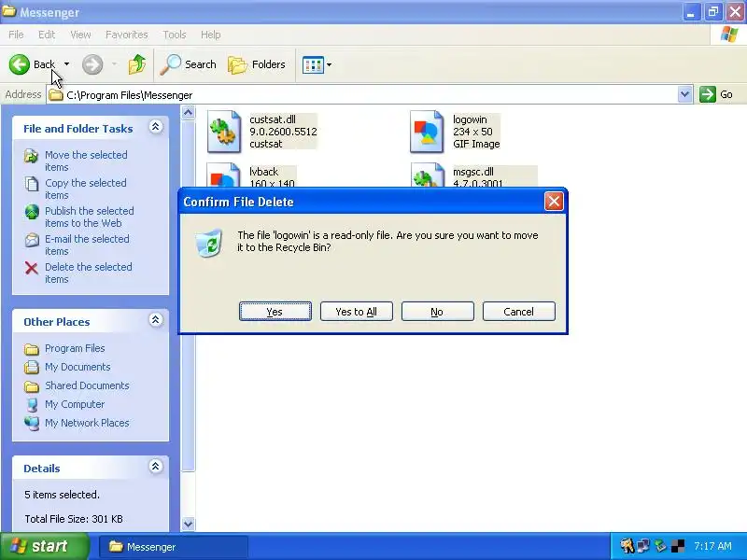Open My Computer in Other Places
Screen dimensions: 747x560
(75, 404)
